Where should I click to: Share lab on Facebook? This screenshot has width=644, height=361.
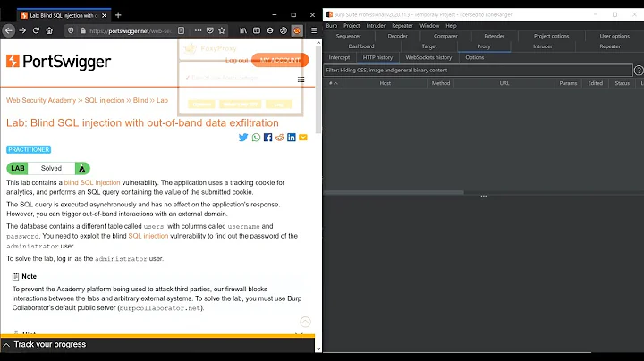267,138
